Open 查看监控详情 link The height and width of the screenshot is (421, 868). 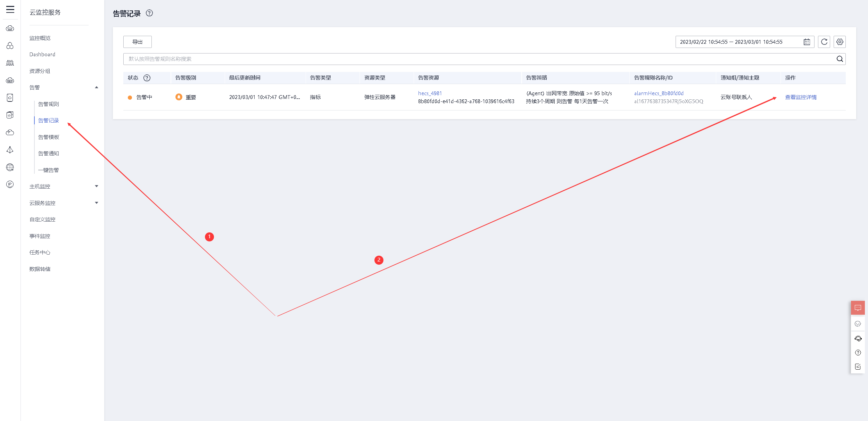click(x=801, y=97)
